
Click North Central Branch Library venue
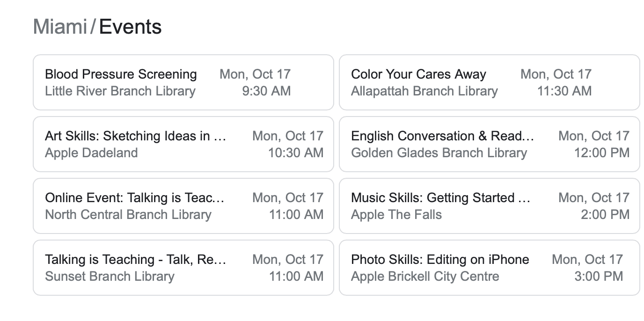(x=128, y=214)
